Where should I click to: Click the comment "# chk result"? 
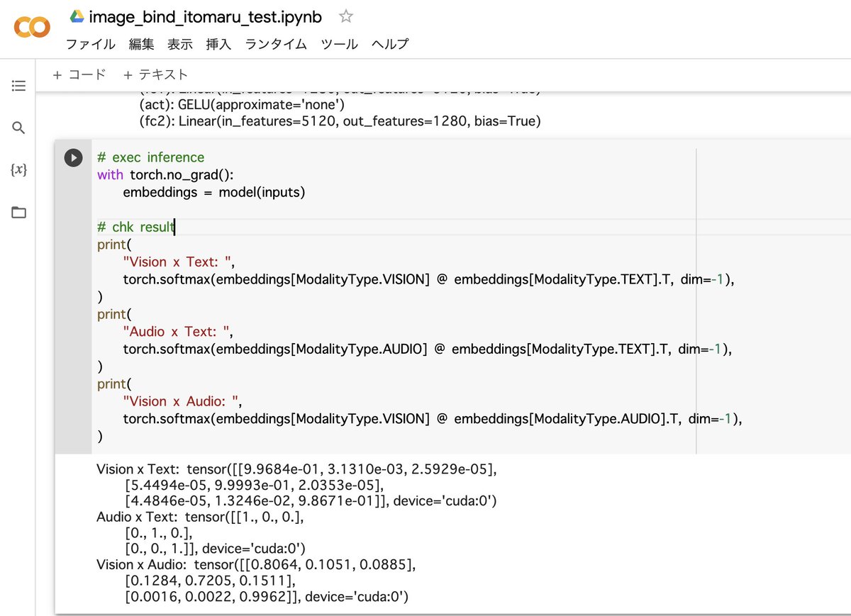pyautogui.click(x=135, y=227)
